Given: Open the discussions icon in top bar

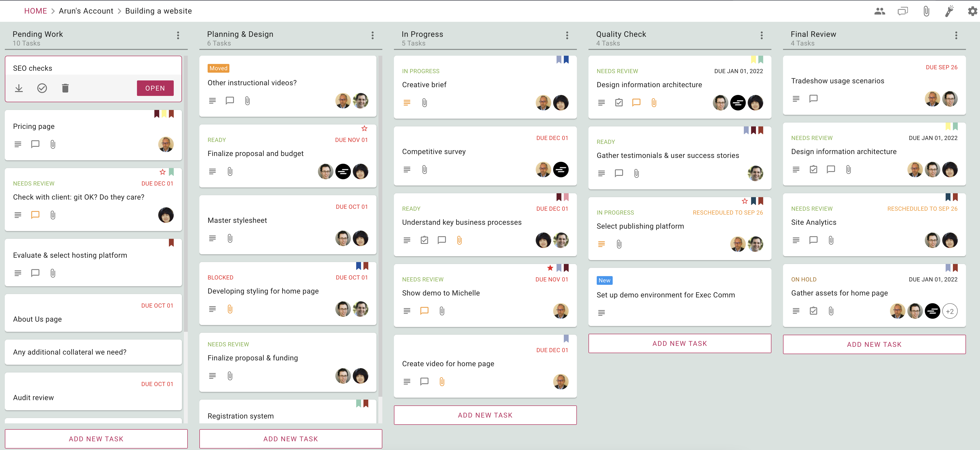Looking at the screenshot, I should 903,11.
